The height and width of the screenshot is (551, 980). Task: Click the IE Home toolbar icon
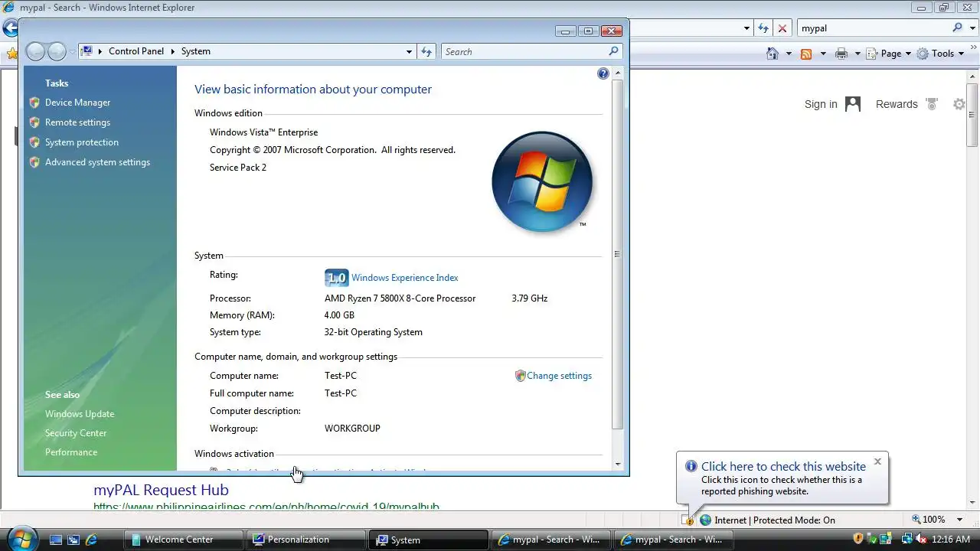click(773, 54)
